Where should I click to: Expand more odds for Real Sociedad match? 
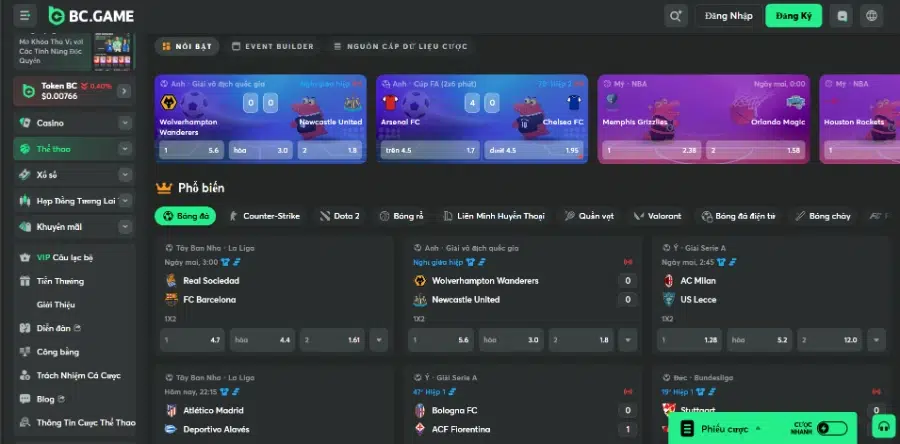click(378, 340)
